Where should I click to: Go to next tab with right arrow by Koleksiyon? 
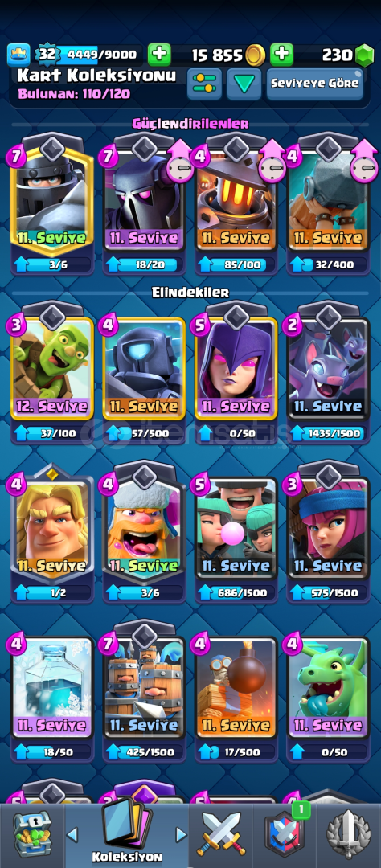181,834
